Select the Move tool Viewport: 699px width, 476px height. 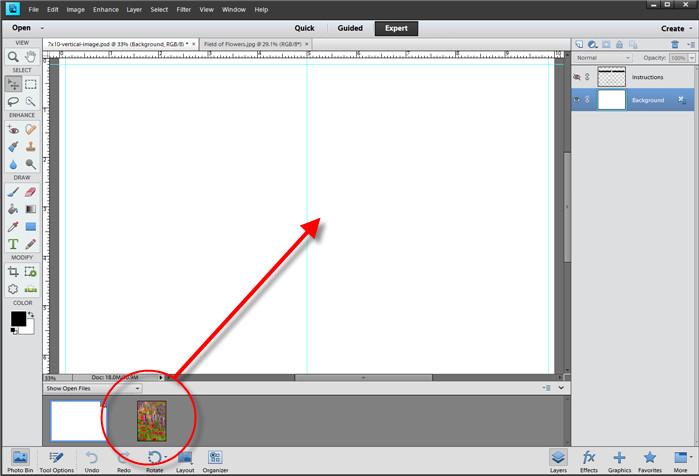13,84
